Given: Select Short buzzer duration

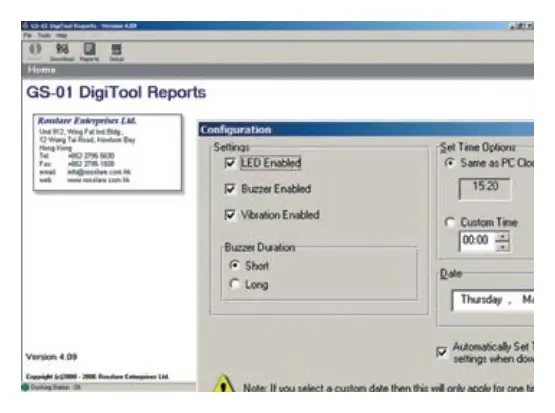Looking at the screenshot, I should 234,265.
